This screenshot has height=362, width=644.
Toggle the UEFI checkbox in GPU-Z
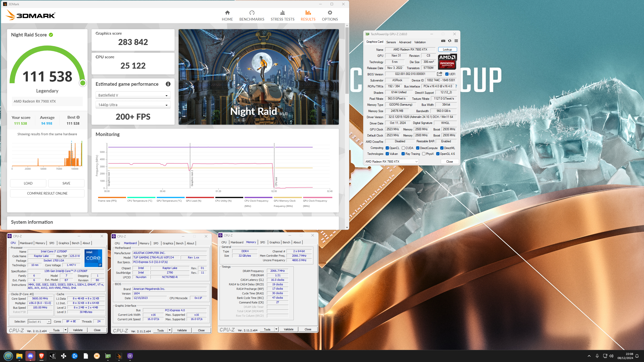(447, 74)
